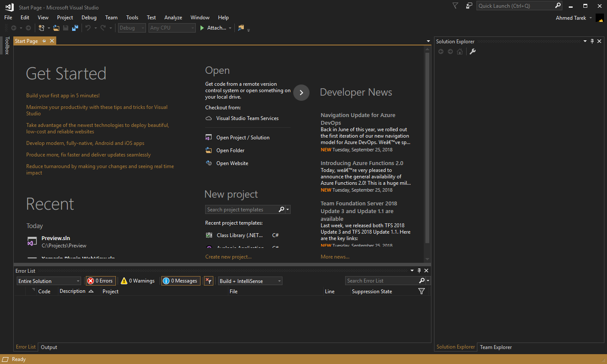The height and width of the screenshot is (364, 607).
Task: Open the Toolbox side tab
Action: tap(7, 45)
